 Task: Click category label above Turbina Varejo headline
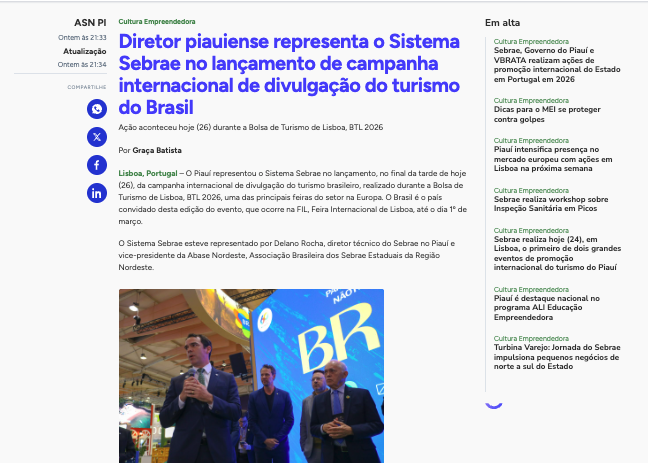(531, 339)
